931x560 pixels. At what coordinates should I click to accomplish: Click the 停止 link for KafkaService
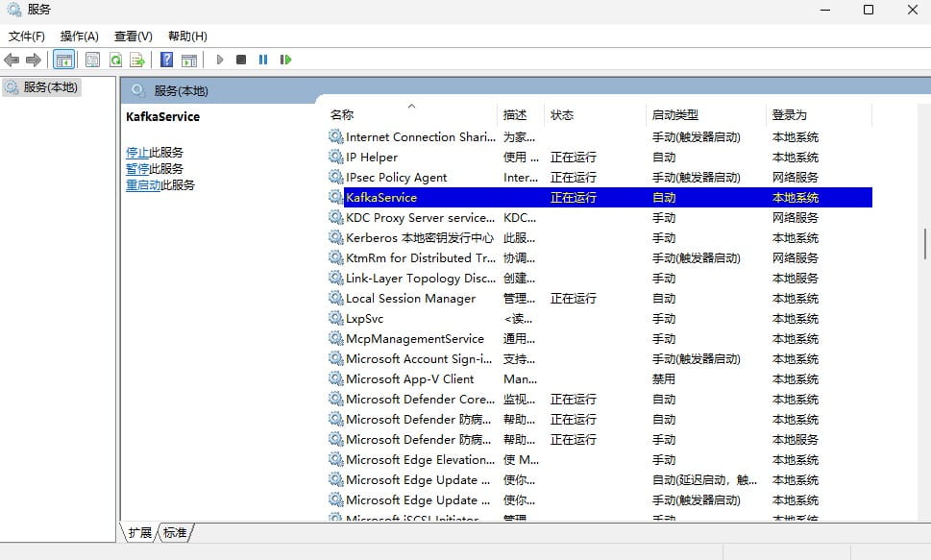137,153
